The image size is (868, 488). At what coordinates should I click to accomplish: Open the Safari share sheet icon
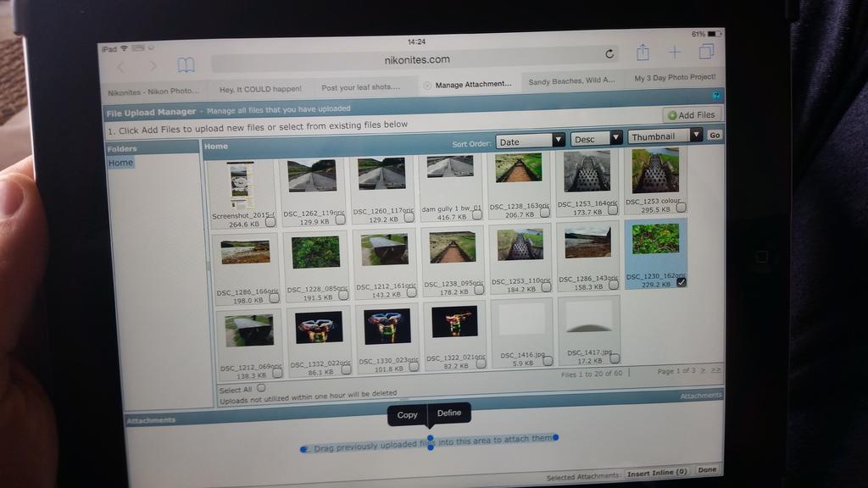[x=643, y=53]
